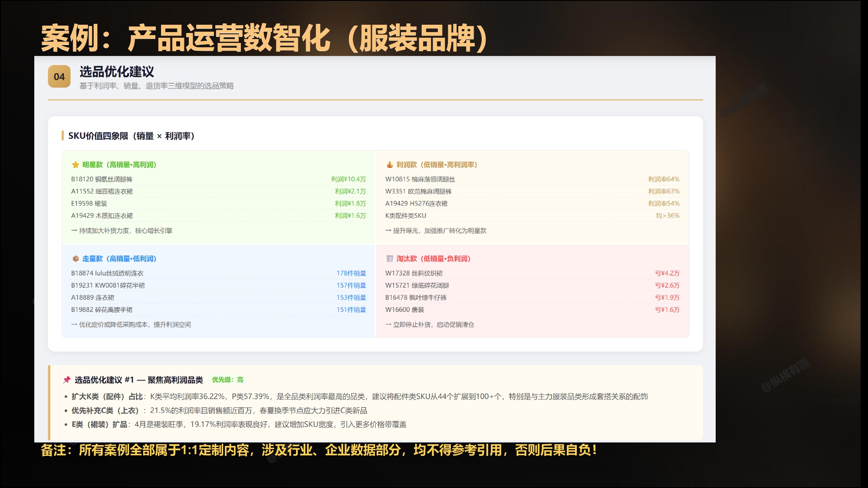Select row W17328 丝斜纹织裙

coord(533,273)
